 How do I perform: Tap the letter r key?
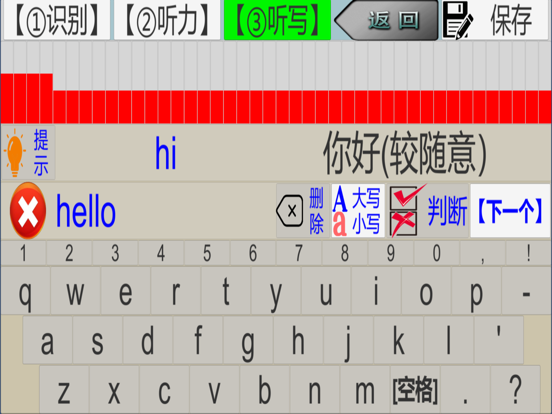coord(176,290)
